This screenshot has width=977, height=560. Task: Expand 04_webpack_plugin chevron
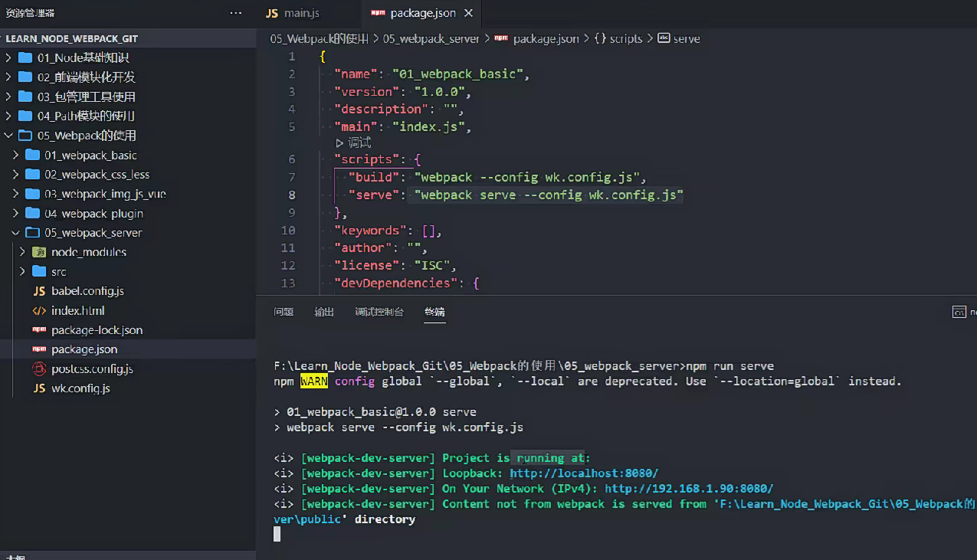pos(15,213)
